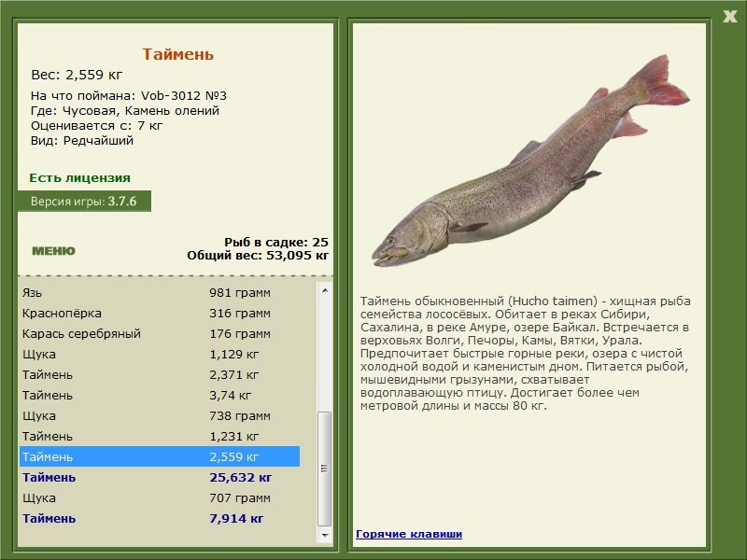
Task: Select the bold Таймень 25,632 кг entry
Action: pyautogui.click(x=160, y=477)
